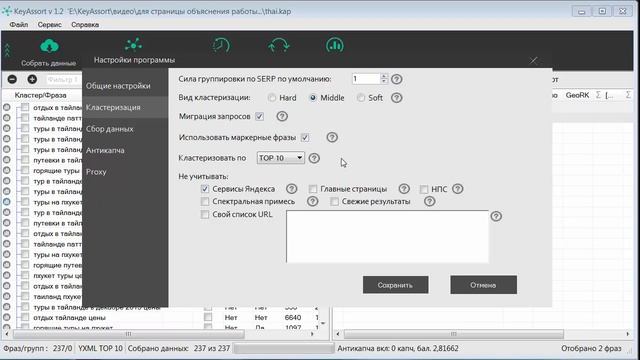Viewport: 640px width, 360px height.
Task: Click the custom URL list text area
Action: pyautogui.click(x=387, y=237)
